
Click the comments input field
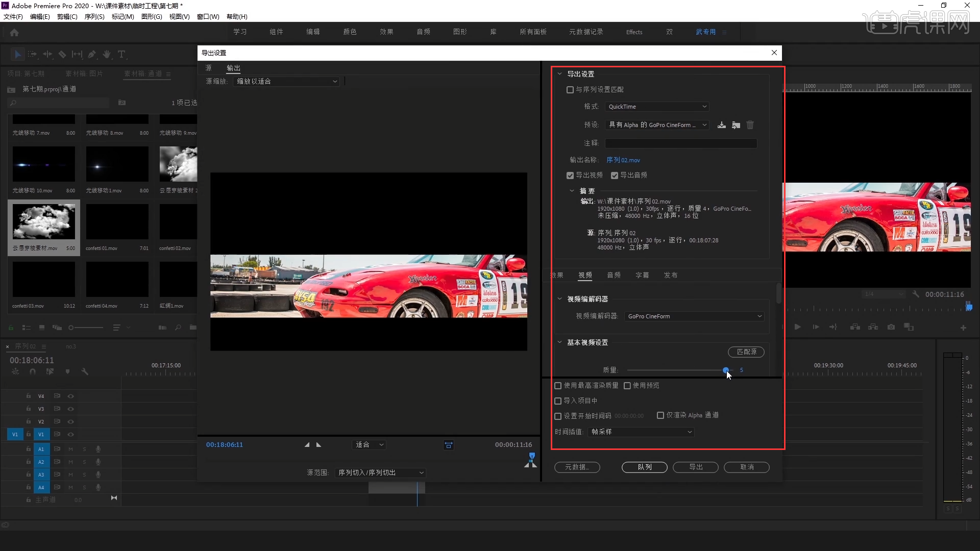click(680, 143)
